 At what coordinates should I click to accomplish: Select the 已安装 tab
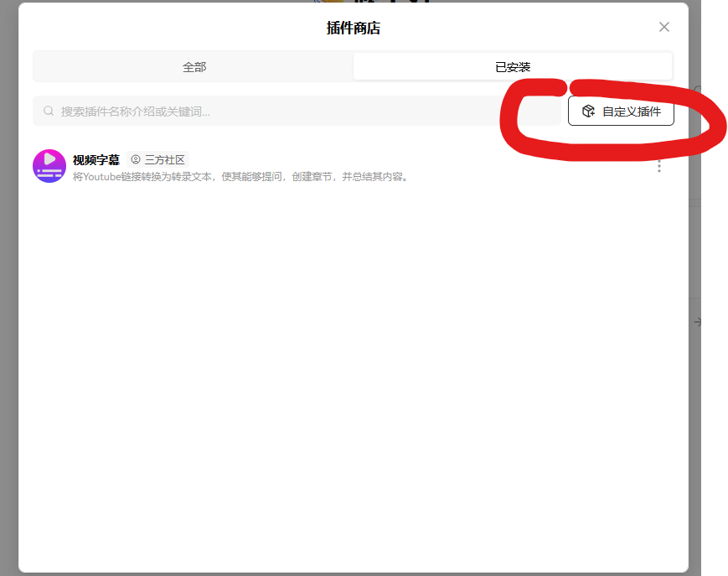click(x=513, y=67)
